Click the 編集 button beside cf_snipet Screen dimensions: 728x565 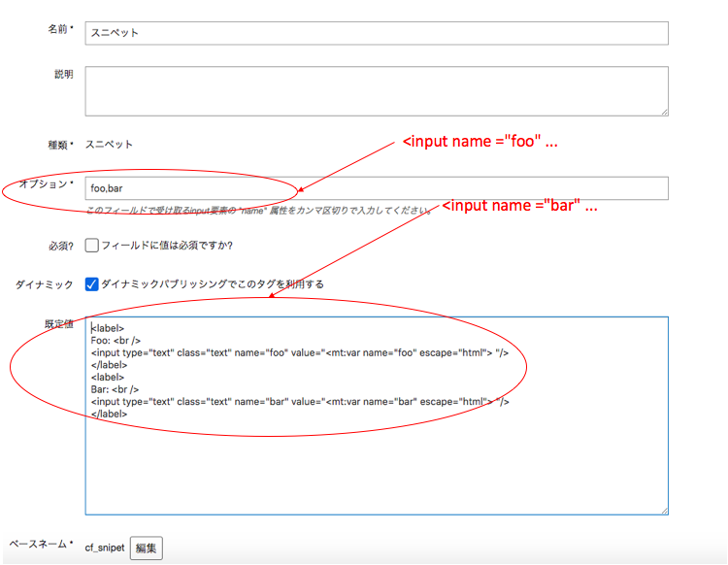147,548
